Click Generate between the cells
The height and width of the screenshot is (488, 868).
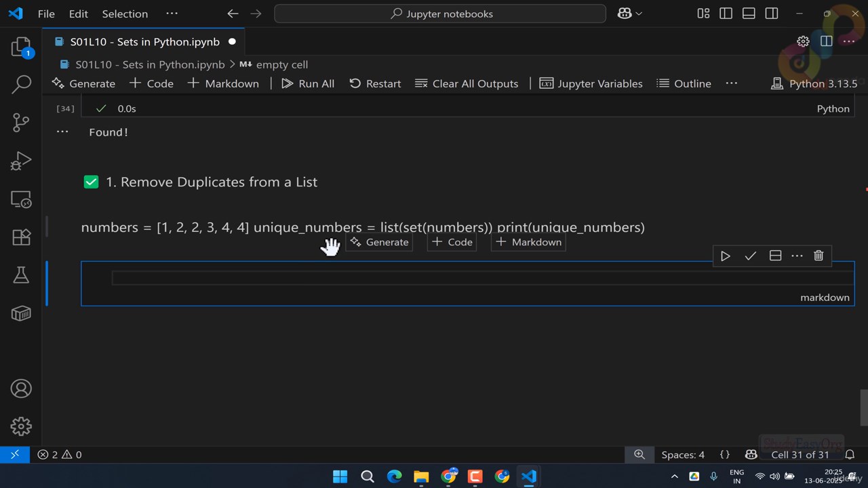click(x=379, y=242)
